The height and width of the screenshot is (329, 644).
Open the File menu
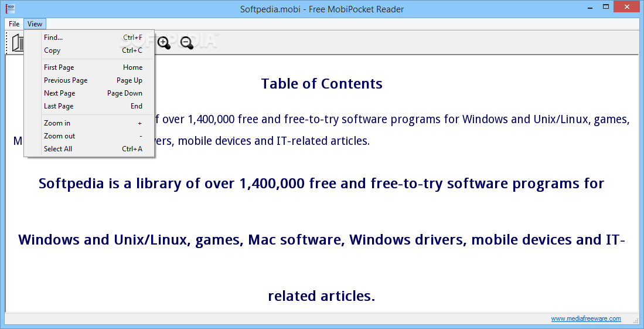point(14,24)
